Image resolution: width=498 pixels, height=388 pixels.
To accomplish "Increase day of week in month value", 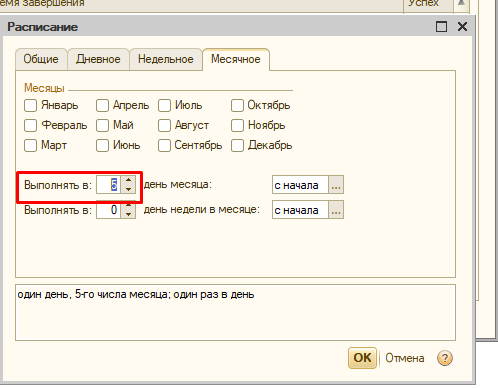I will [128, 206].
